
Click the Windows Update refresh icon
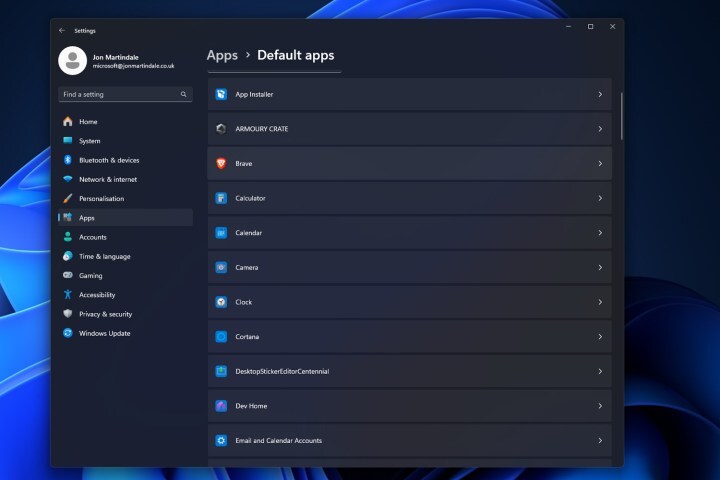68,333
